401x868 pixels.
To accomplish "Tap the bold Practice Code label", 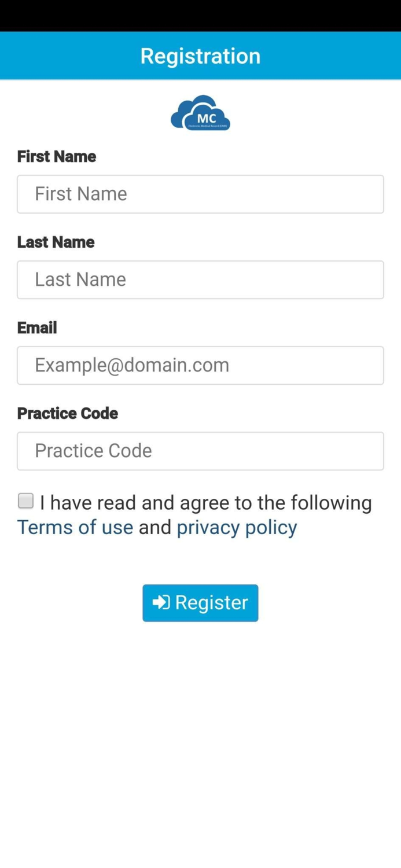I will (68, 413).
